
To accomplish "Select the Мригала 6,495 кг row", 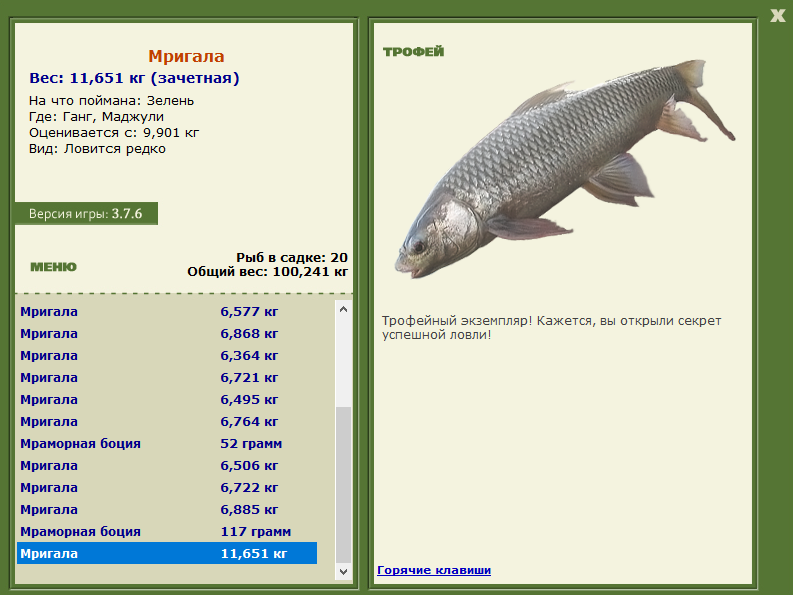I will pyautogui.click(x=167, y=400).
